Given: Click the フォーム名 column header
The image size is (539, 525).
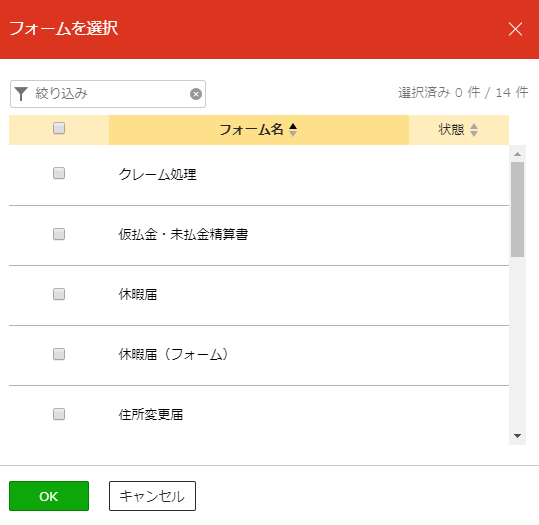Looking at the screenshot, I should [x=259, y=130].
